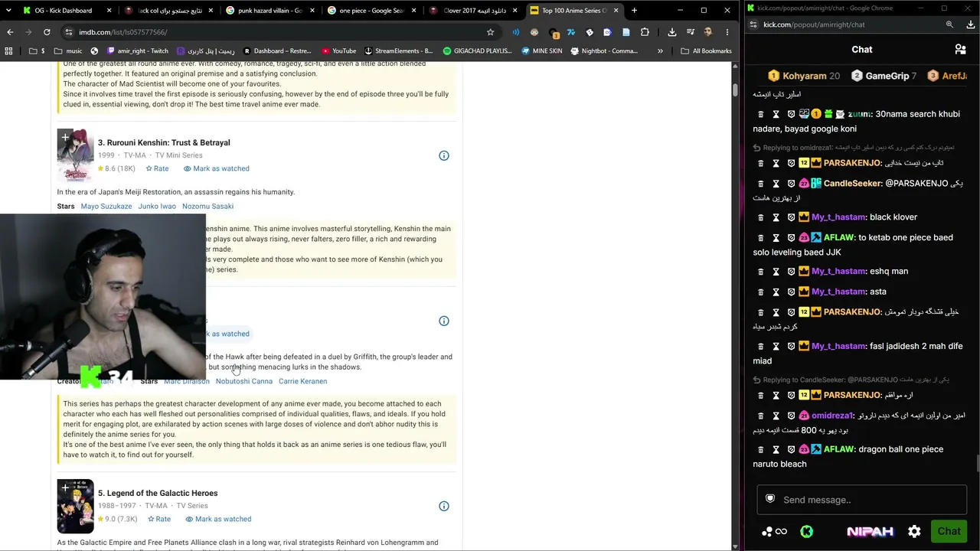
Task: Open the info icon for Rurouni Kenshin
Action: tap(444, 155)
